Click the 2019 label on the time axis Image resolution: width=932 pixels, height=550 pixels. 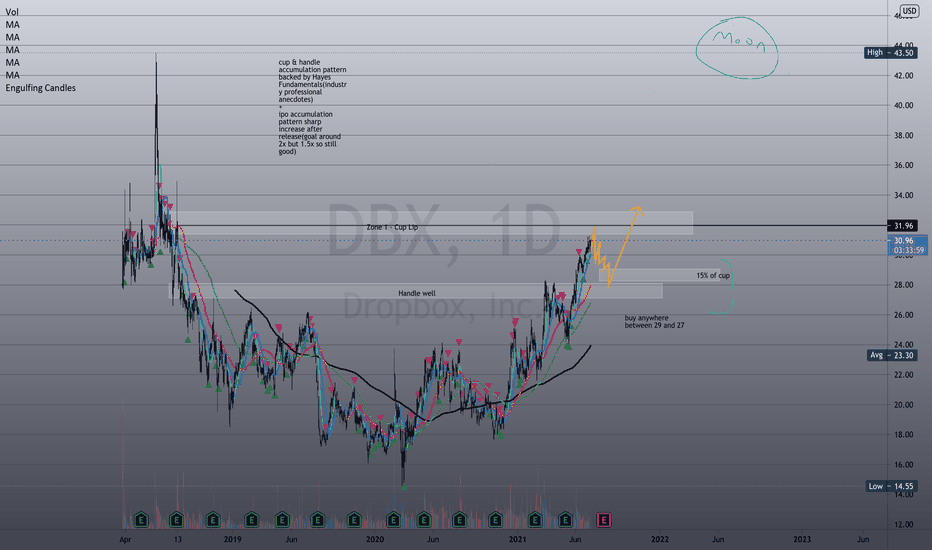point(232,539)
